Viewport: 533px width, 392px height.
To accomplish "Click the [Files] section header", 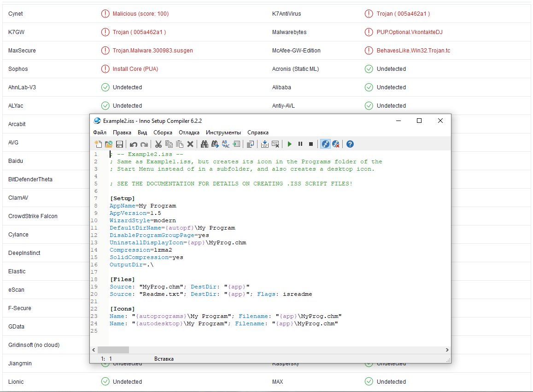I will tap(123, 279).
